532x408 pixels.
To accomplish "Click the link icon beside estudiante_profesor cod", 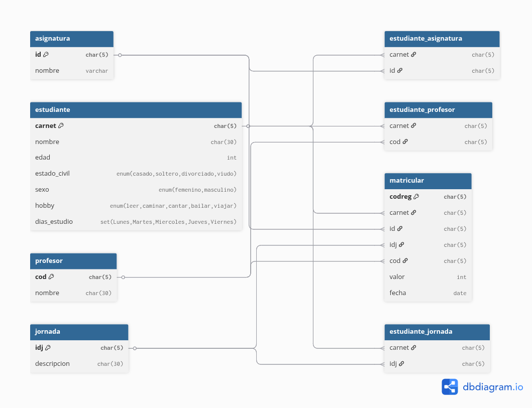I will (405, 142).
